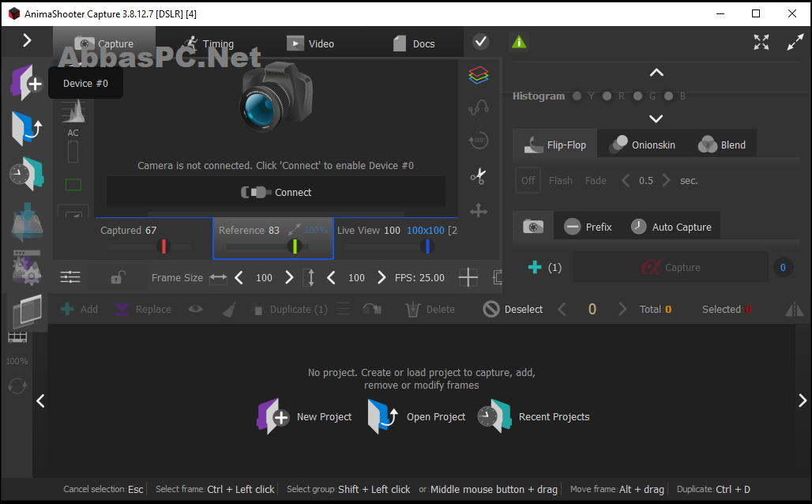The width and height of the screenshot is (812, 504).
Task: Click the green plus icon beside (1)
Action: pyautogui.click(x=535, y=267)
